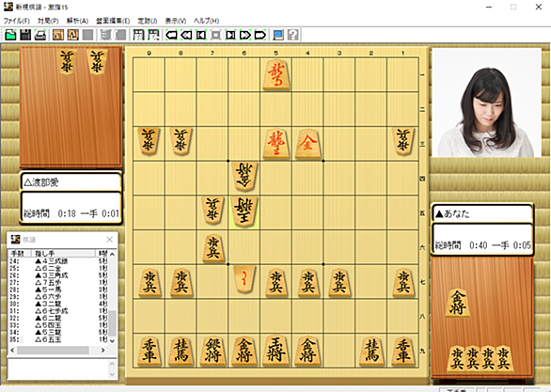
Task: Jump to the last move with the right arrow icon
Action: click(260, 35)
